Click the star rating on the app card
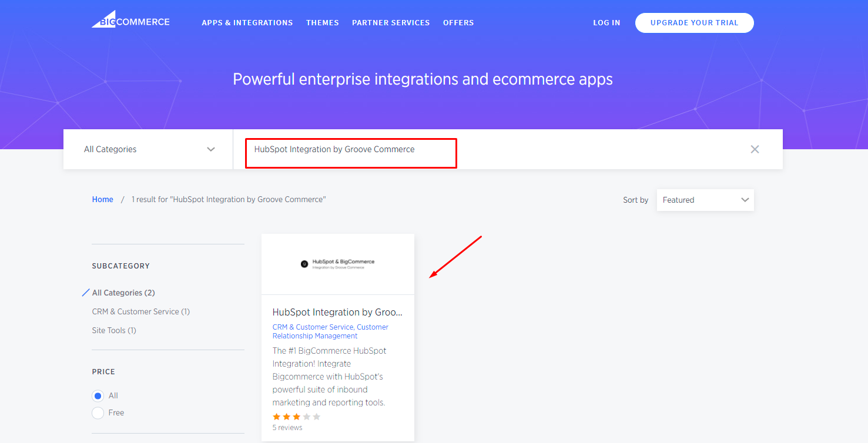Viewport: 868px width, 443px height. pyautogui.click(x=296, y=417)
